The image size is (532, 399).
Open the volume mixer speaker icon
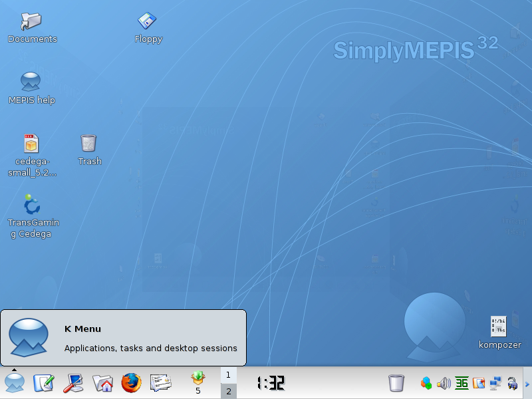(x=444, y=383)
